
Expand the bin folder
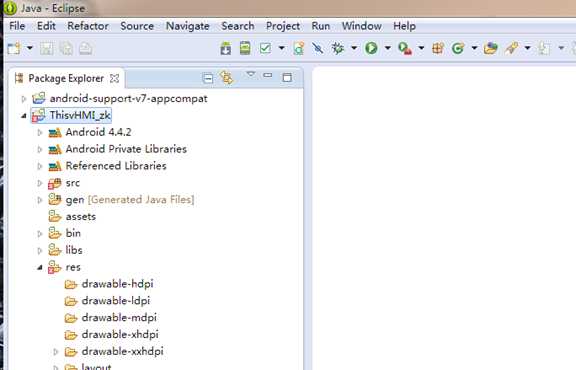(40, 234)
